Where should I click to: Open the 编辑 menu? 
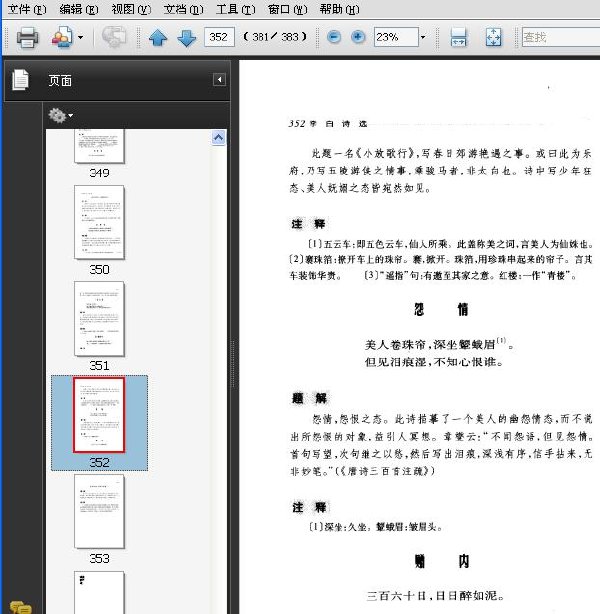[79, 9]
